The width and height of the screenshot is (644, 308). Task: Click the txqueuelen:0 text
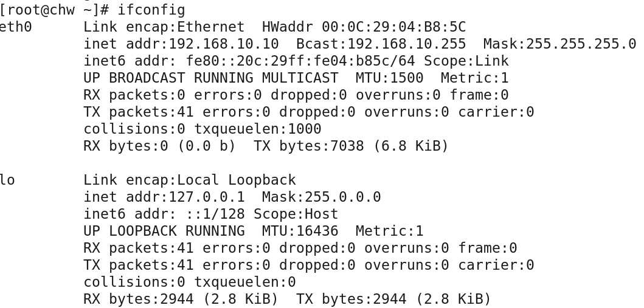(245, 282)
